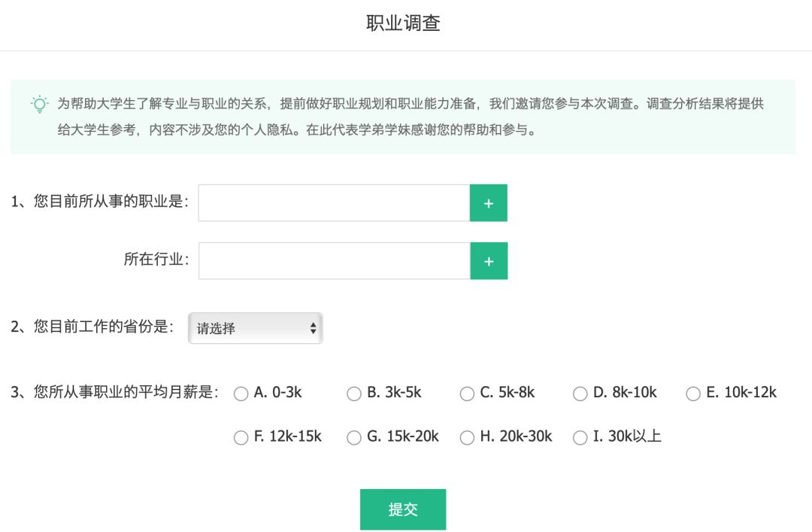Focus the 所在行业 input box
This screenshot has height=532, width=812.
335,261
